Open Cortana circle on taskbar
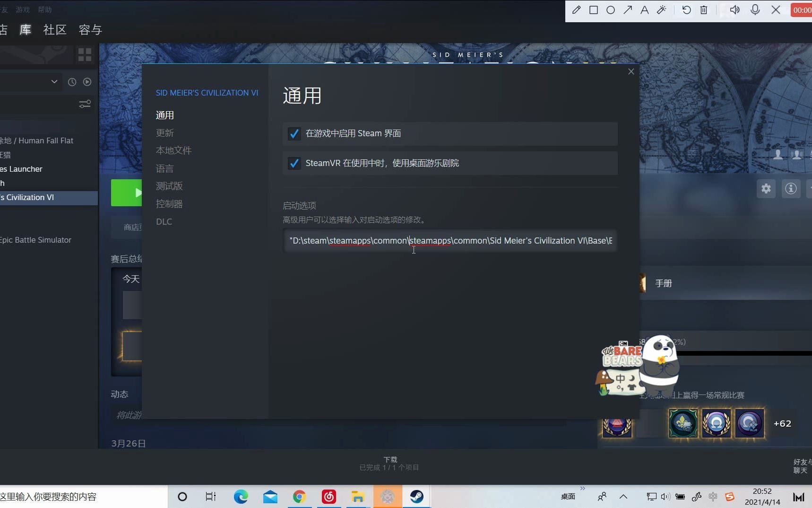Viewport: 812px width, 508px height. coord(182,497)
